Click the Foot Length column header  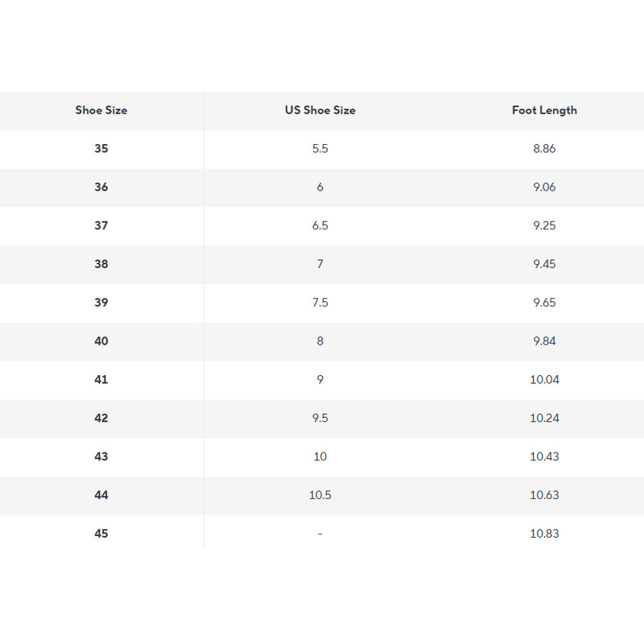point(544,110)
